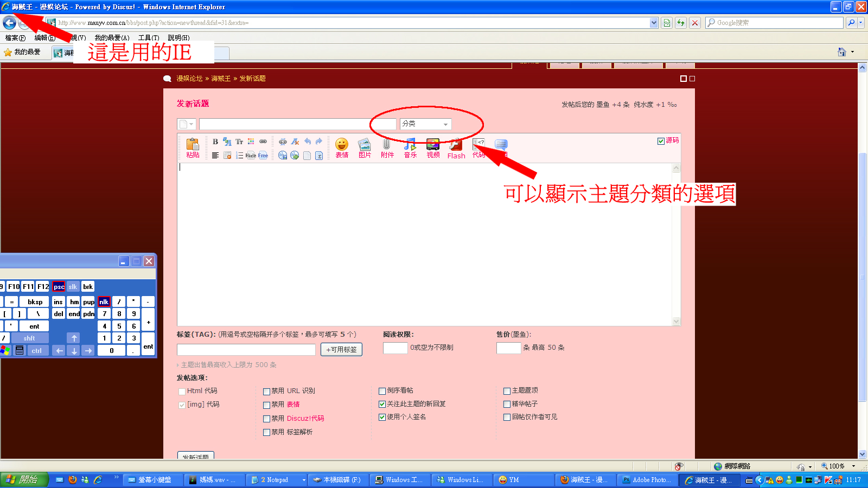Set paragraph alignment in the editor toolbar
Screen dimensions: 868x488
click(215, 156)
